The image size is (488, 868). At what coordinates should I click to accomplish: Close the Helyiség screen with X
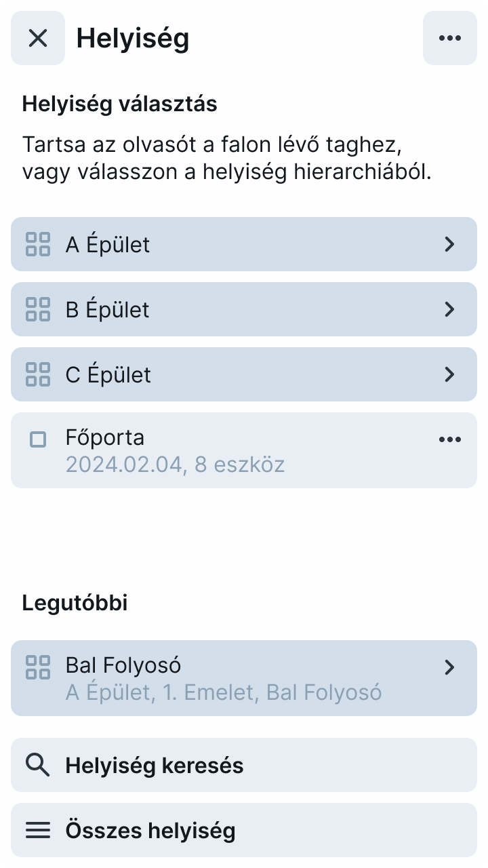(38, 38)
